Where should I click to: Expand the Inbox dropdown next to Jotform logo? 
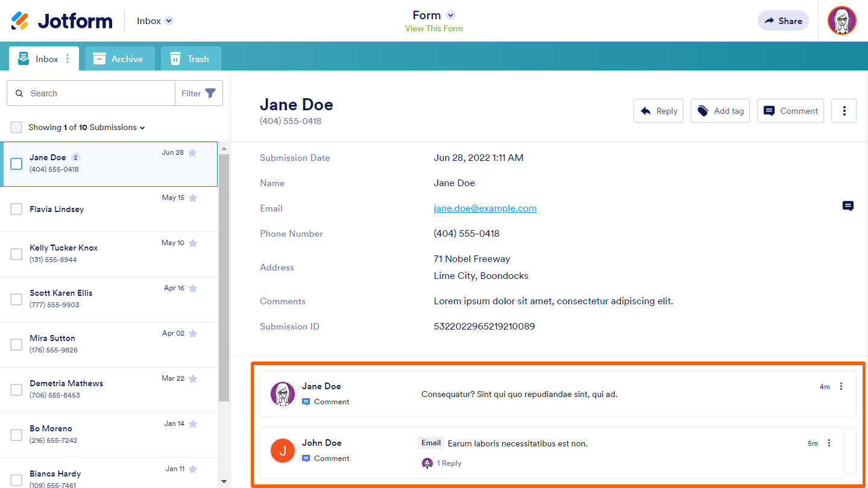click(x=169, y=21)
